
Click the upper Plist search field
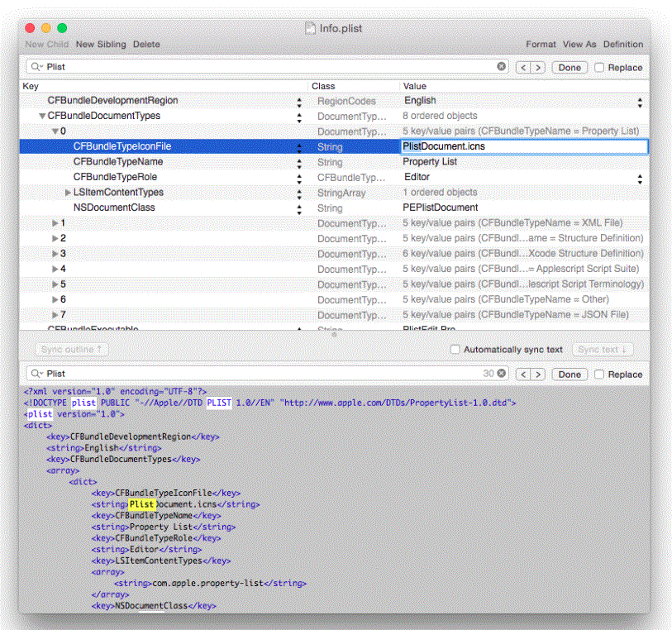(x=268, y=67)
